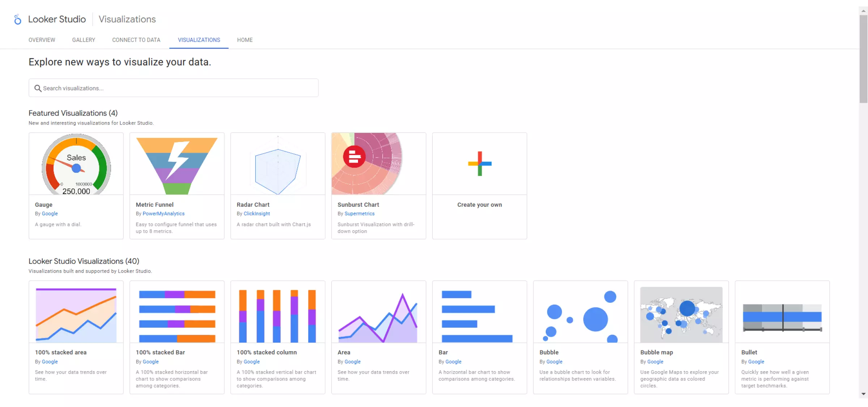868x407 pixels.
Task: Click the Area card title
Action: (x=344, y=352)
